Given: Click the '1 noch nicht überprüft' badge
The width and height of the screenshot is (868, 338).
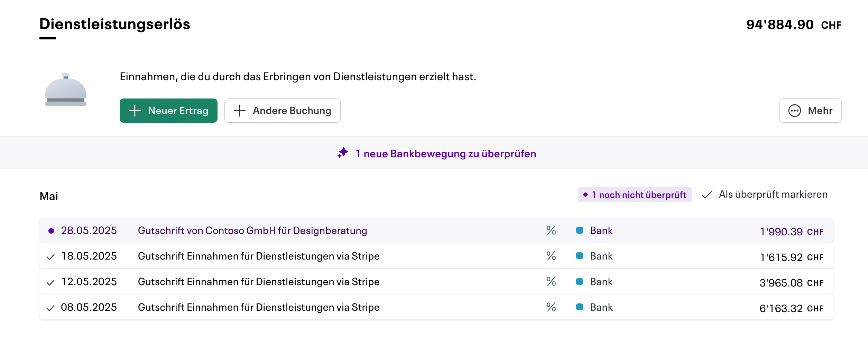Looking at the screenshot, I should pyautogui.click(x=635, y=195).
